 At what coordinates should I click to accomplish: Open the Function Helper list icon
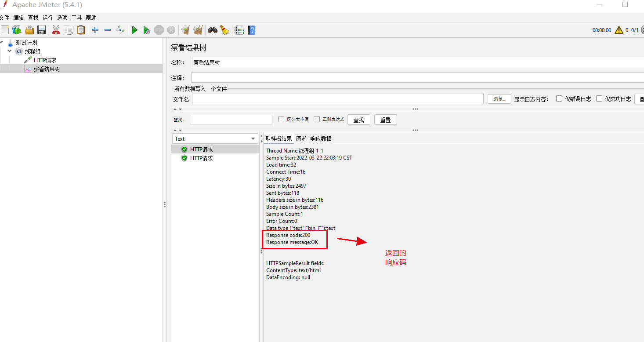pyautogui.click(x=239, y=30)
